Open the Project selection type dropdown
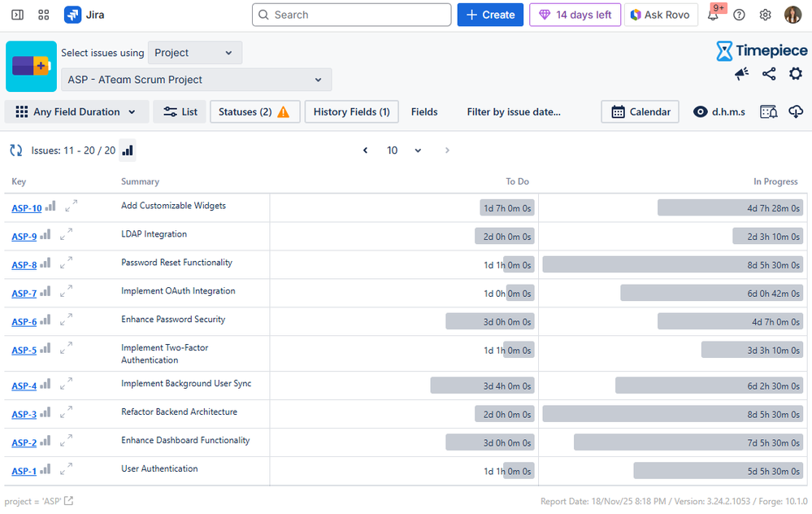Screen dimensions: 812x514 click(194, 53)
